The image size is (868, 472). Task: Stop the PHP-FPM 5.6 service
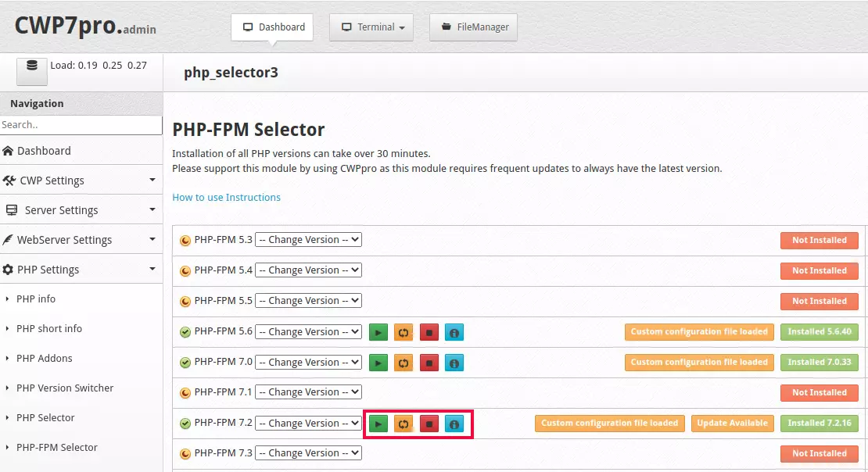[429, 332]
